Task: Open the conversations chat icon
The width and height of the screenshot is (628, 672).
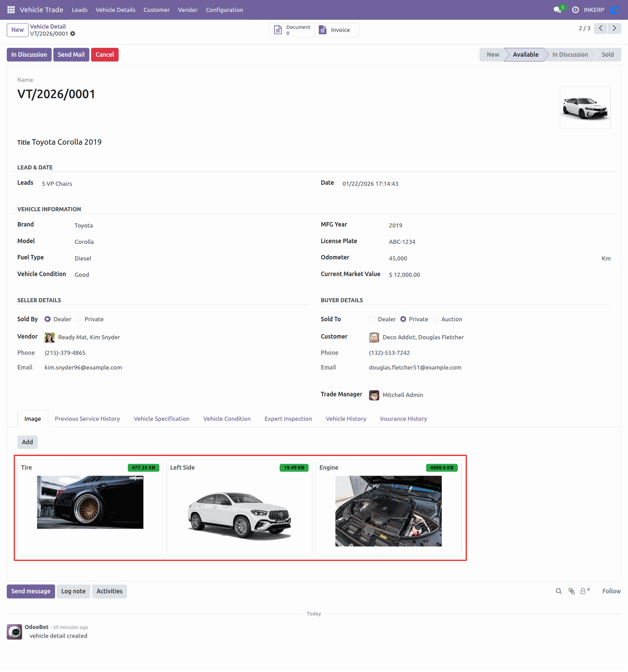Action: tap(557, 10)
